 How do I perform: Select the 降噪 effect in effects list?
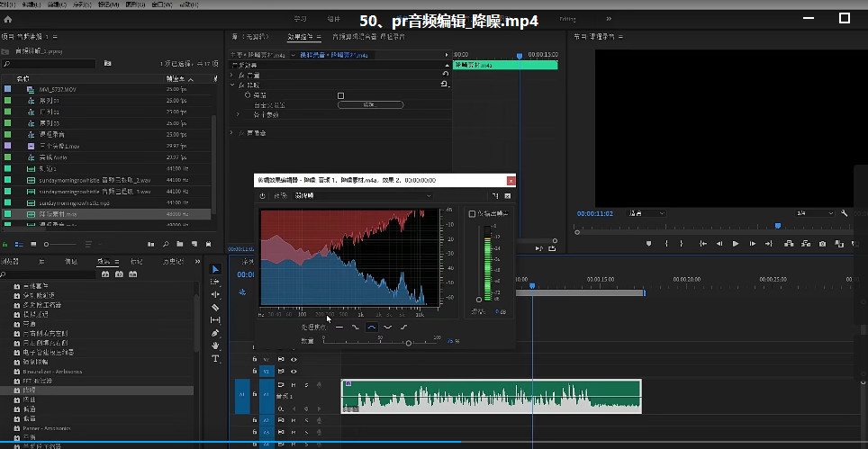[97, 391]
